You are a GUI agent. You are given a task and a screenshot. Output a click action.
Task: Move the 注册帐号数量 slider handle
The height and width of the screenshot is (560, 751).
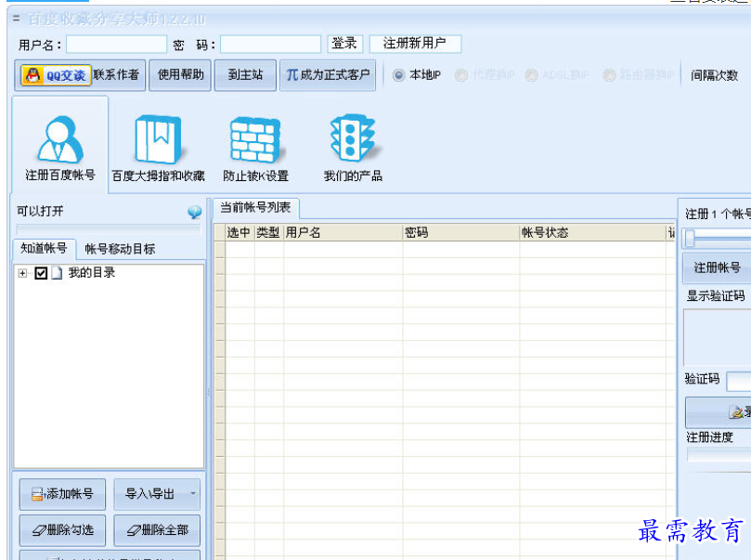click(x=690, y=238)
